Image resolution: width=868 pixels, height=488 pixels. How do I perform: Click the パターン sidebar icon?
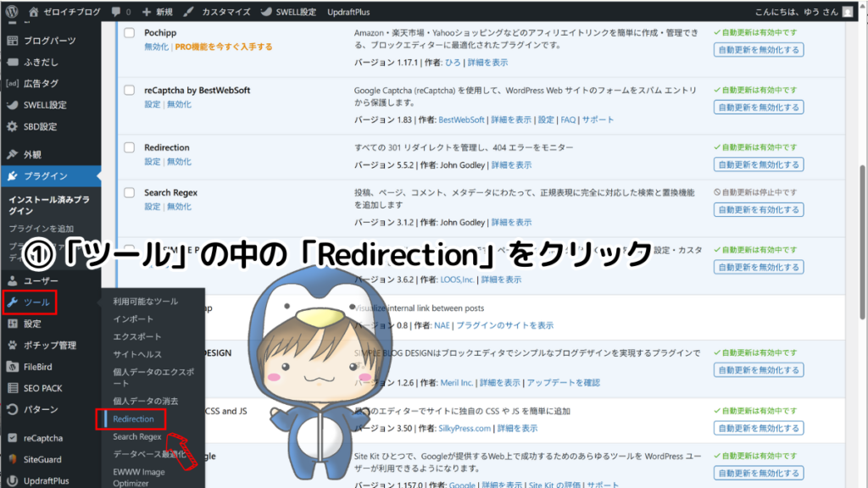tap(12, 409)
